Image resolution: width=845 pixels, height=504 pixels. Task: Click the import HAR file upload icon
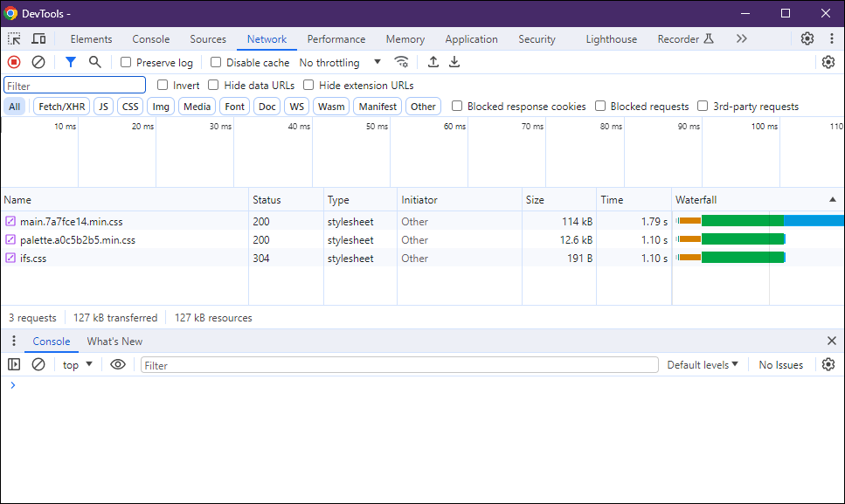(x=433, y=62)
